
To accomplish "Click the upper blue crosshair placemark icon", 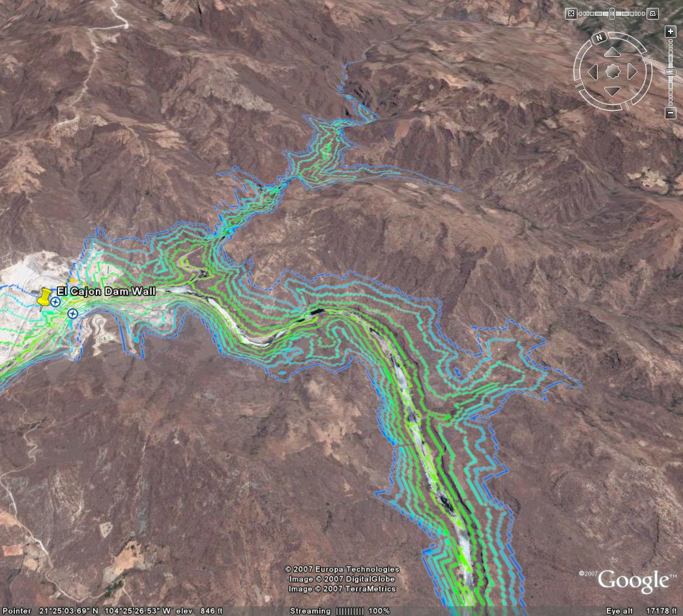I will pyautogui.click(x=55, y=302).
